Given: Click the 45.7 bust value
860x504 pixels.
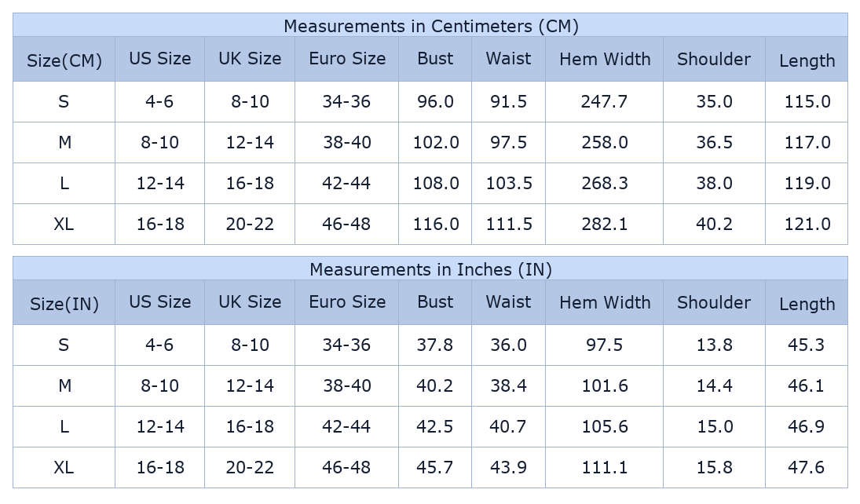Looking at the screenshot, I should [x=435, y=467].
